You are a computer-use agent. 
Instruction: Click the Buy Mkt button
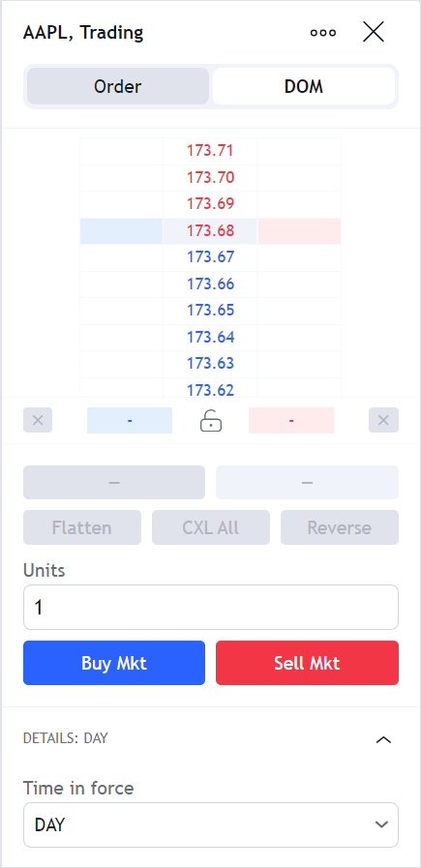[114, 663]
